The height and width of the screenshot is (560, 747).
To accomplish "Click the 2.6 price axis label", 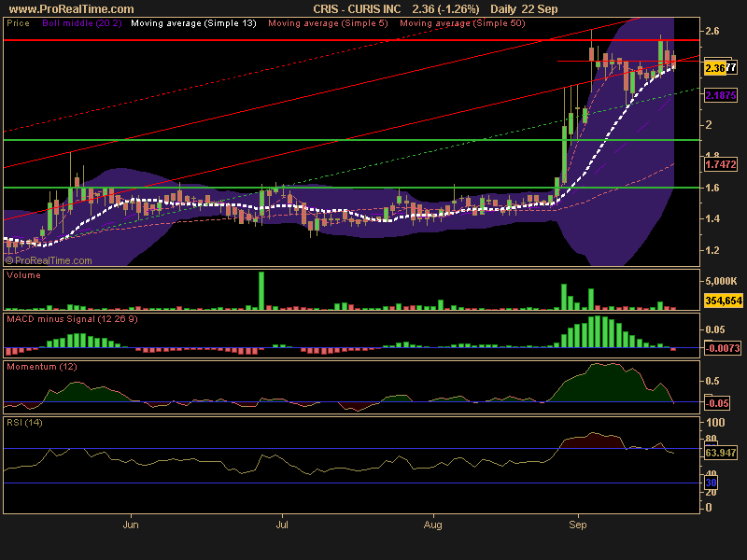I will [712, 31].
